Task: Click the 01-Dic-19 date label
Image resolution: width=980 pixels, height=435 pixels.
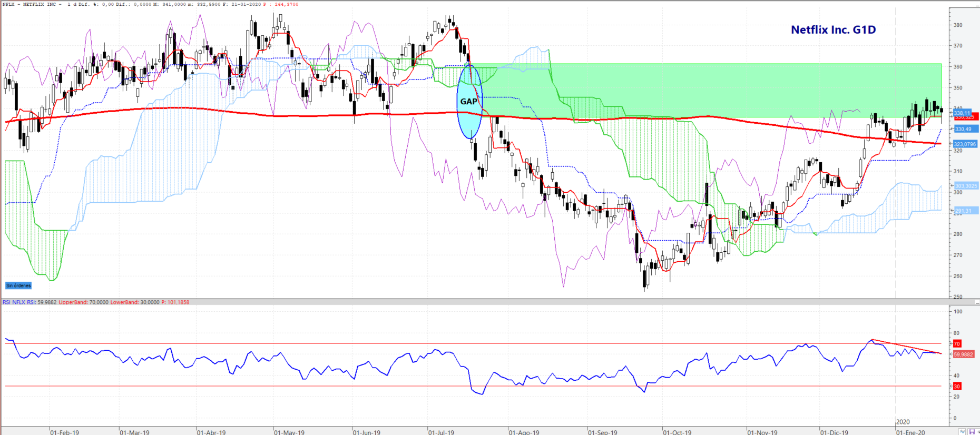Action: [x=835, y=432]
